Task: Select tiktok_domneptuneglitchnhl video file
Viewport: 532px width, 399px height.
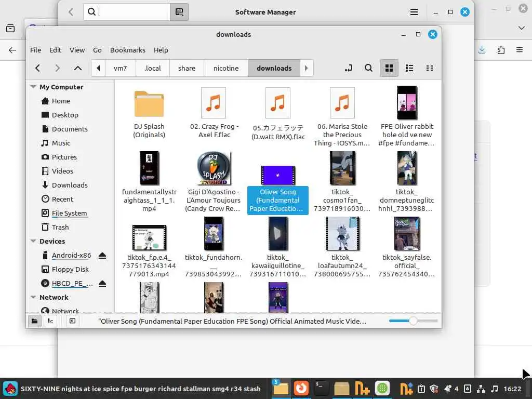Action: [x=406, y=182]
